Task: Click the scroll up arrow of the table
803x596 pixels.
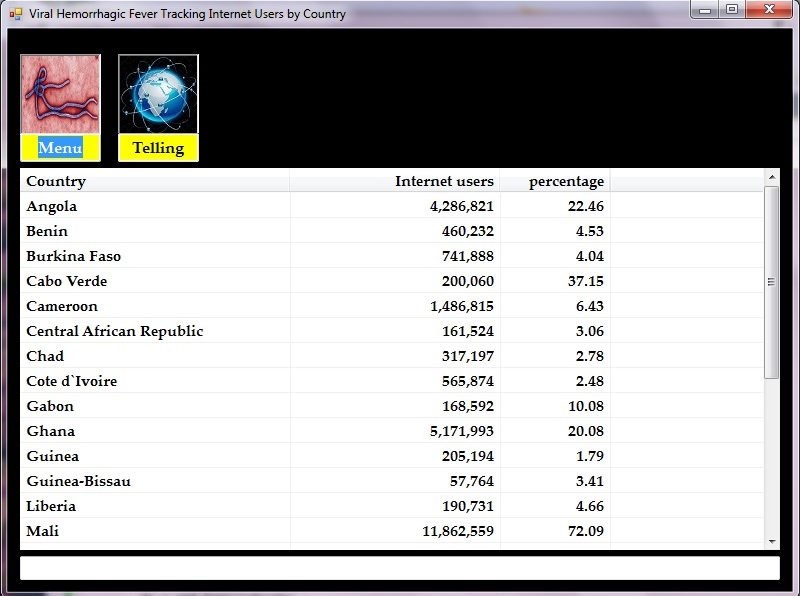Action: click(771, 178)
